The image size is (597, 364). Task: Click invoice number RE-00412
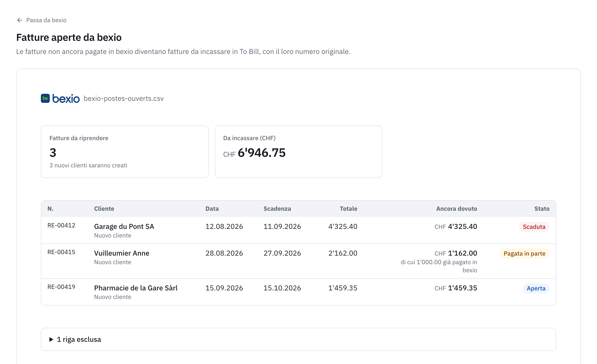click(x=61, y=225)
